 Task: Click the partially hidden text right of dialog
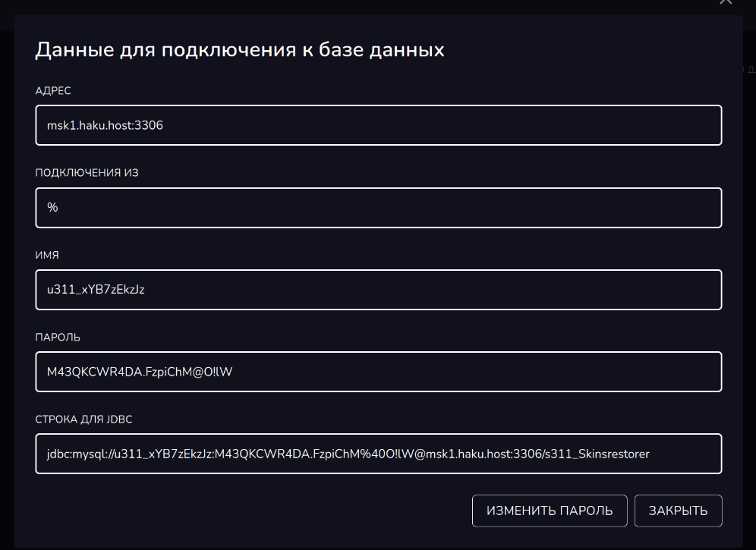(749, 70)
